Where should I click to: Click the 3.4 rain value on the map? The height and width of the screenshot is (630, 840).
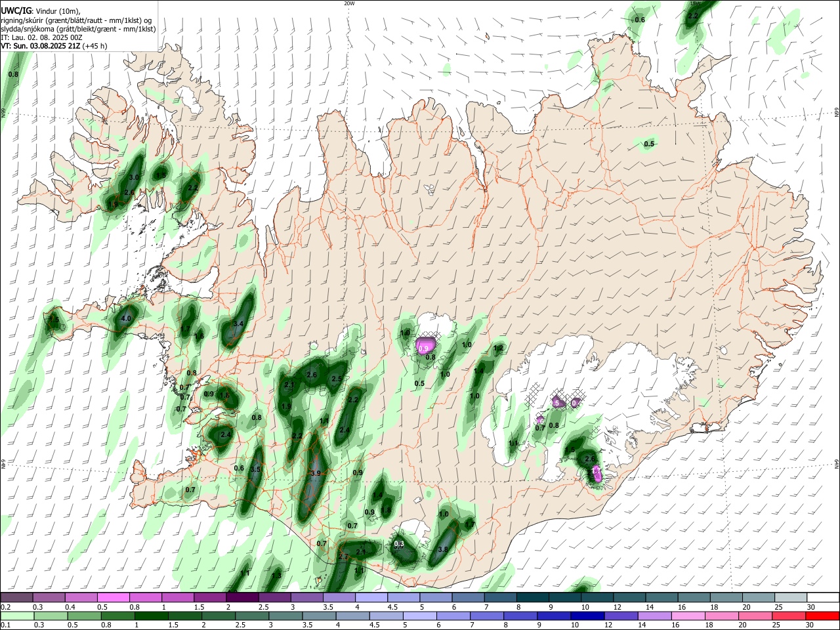(x=239, y=324)
